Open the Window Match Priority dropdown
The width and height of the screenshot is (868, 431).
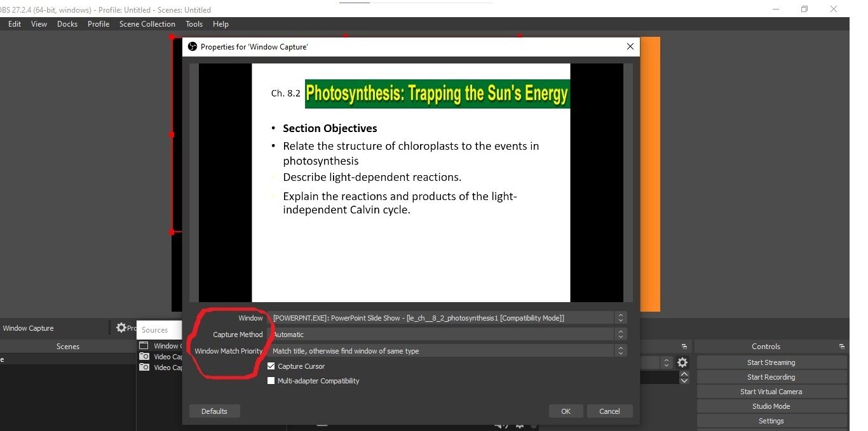[621, 350]
